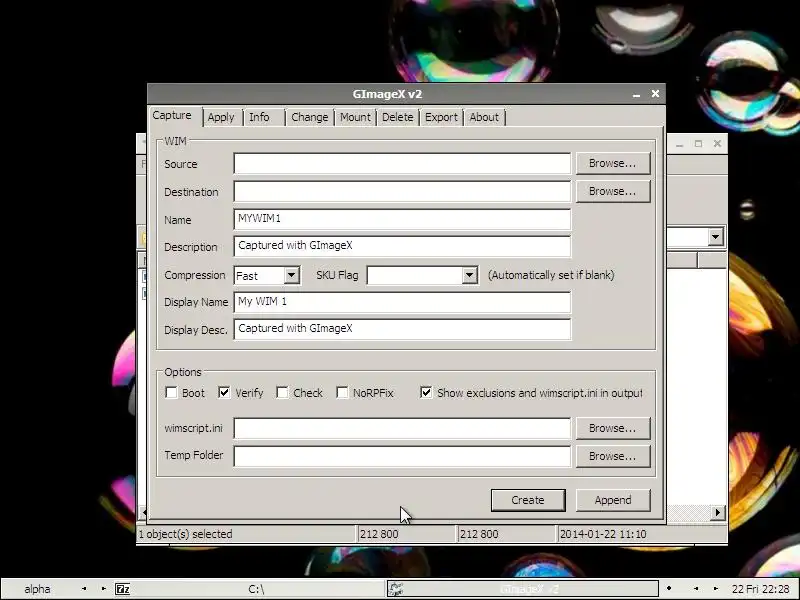Edit the Display Desc. field
The image size is (800, 600).
tap(402, 329)
